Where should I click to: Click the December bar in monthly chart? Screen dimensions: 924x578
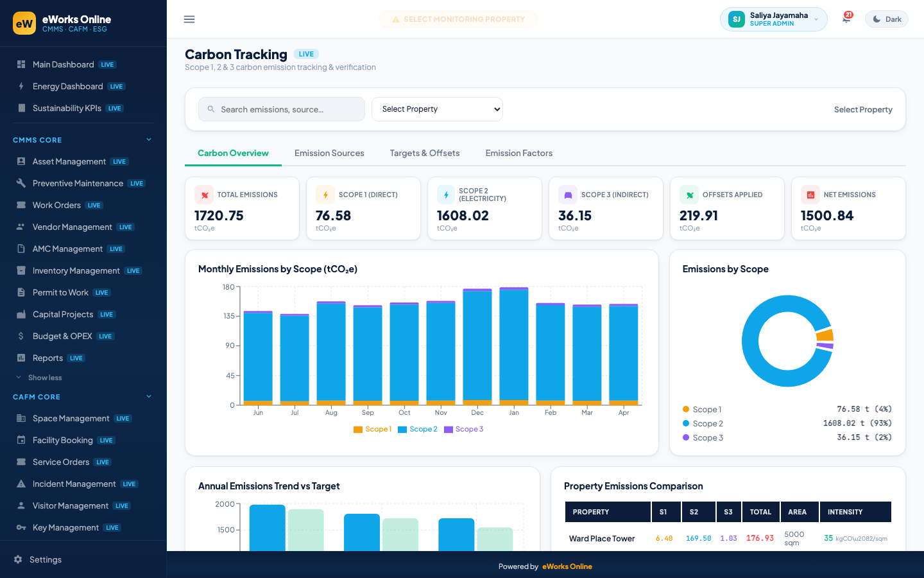(477, 346)
